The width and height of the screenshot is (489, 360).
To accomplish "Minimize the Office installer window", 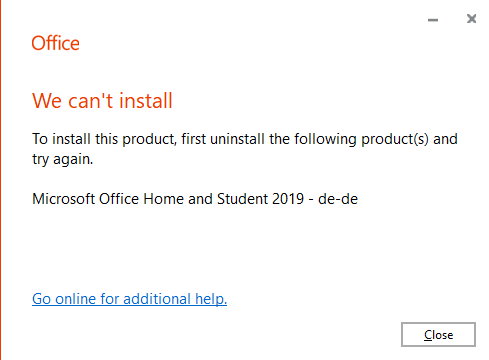I will coord(433,20).
